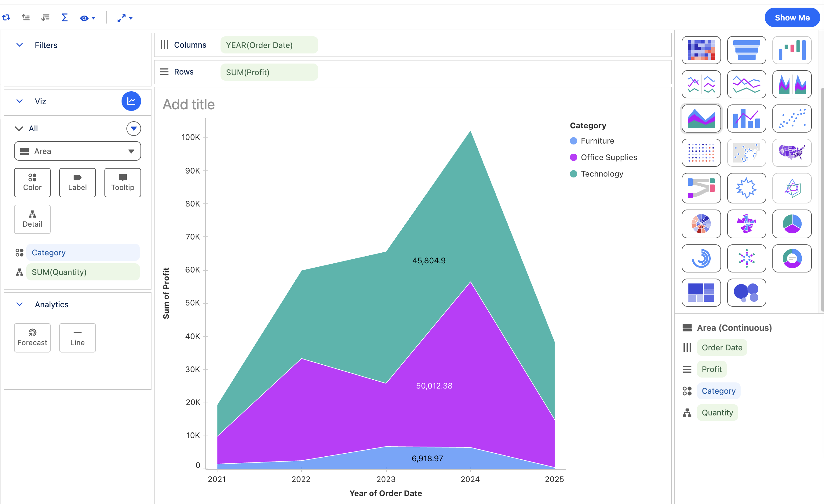Viewport: 824px width, 504px height.
Task: Choose the continuous line chart thumbnail
Action: pos(746,84)
